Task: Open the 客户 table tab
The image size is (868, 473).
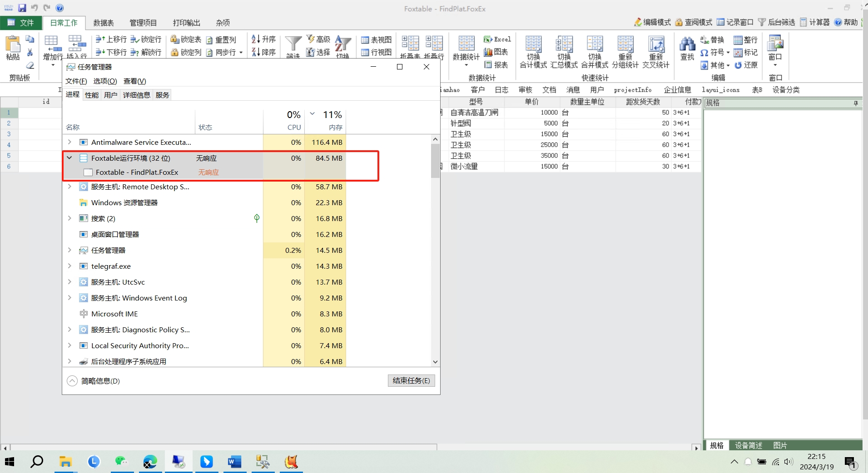Action: tap(478, 90)
